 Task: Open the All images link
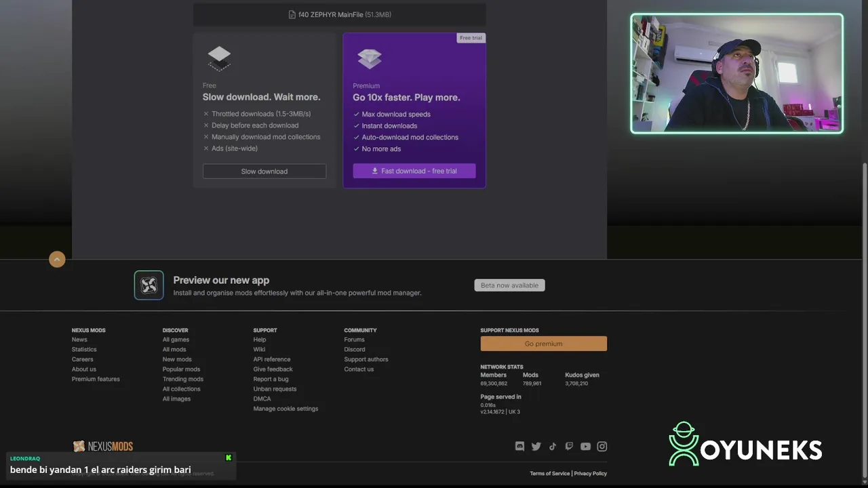click(176, 399)
